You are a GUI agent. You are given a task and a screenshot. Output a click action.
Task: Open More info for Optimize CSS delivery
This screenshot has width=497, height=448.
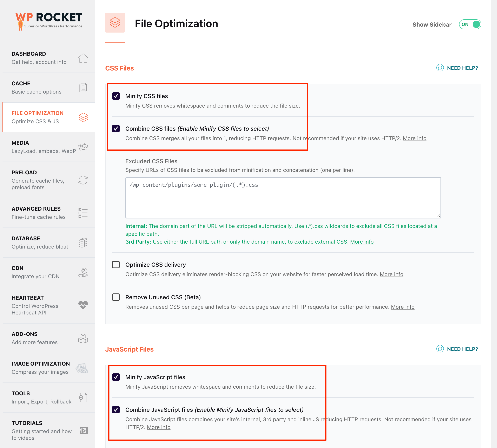(x=391, y=274)
